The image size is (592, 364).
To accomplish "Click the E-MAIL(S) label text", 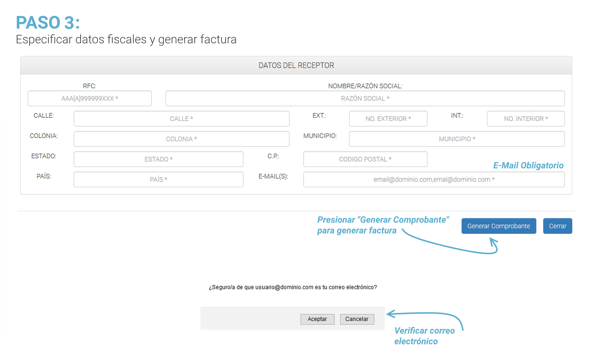I will 273,176.
